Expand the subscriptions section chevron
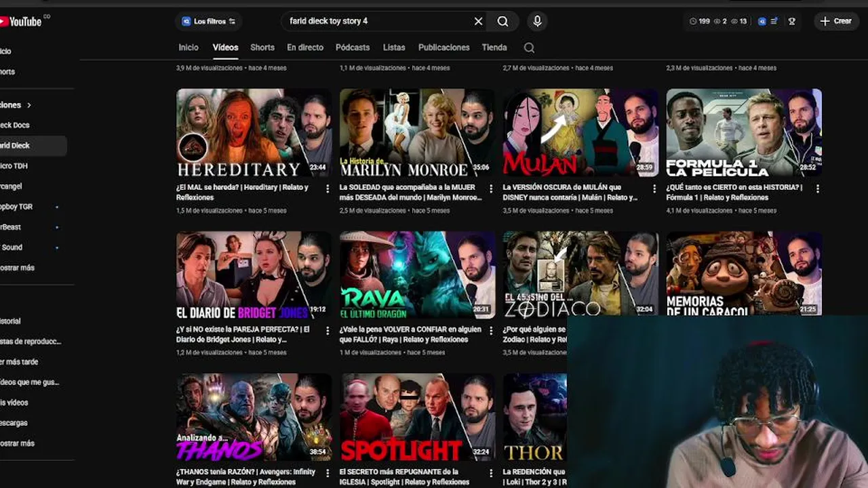 (29, 105)
